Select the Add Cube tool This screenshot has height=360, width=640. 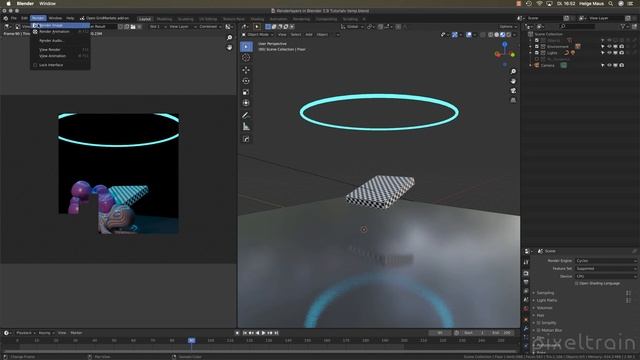tap(246, 139)
